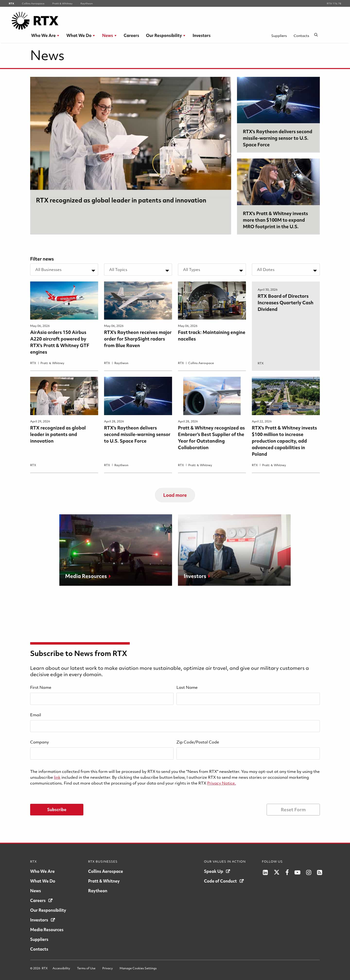This screenshot has width=350, height=980.
Task: Click the First Name input field
Action: [x=102, y=699]
